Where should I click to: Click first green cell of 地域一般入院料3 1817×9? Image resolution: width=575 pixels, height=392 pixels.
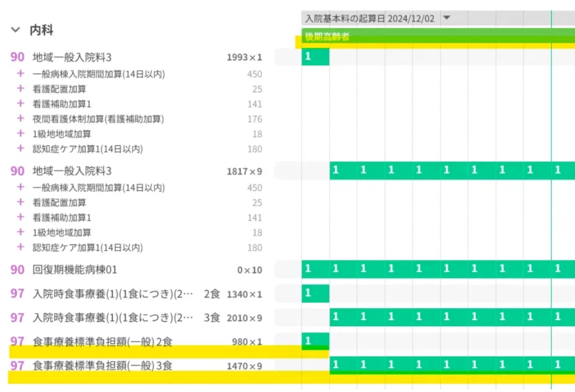pyautogui.click(x=343, y=171)
